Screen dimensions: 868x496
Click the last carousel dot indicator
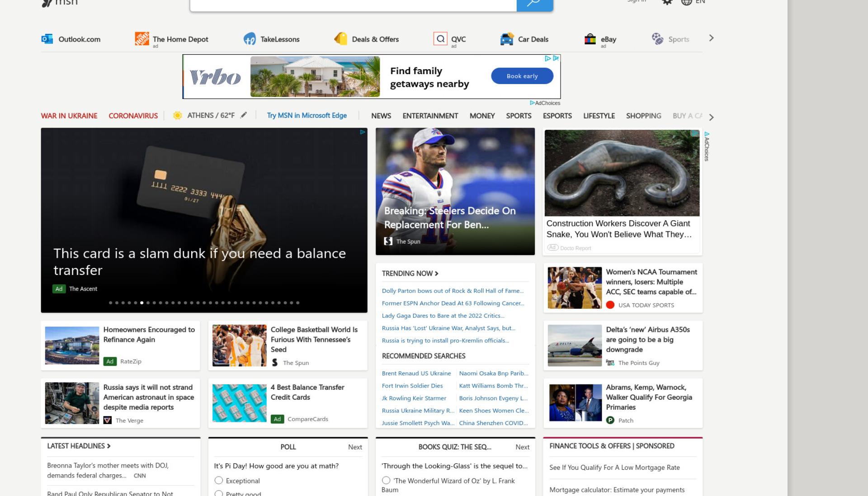(x=297, y=302)
